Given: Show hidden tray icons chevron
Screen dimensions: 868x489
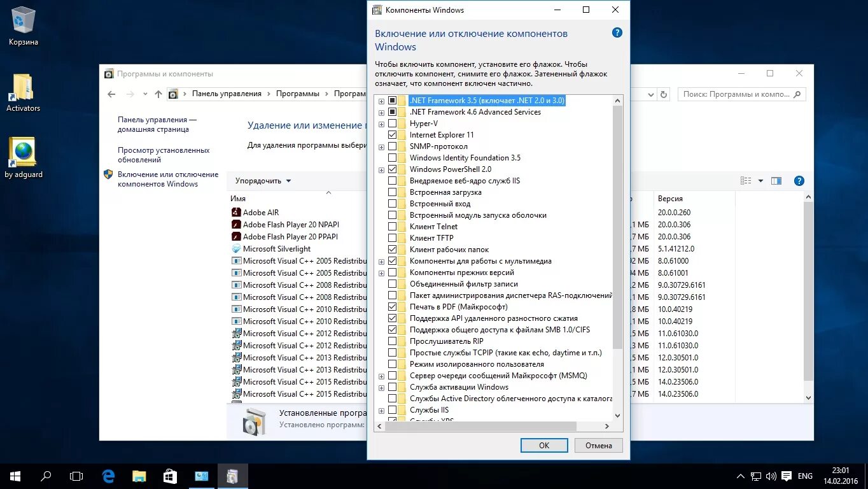Looking at the screenshot, I should tap(741, 476).
